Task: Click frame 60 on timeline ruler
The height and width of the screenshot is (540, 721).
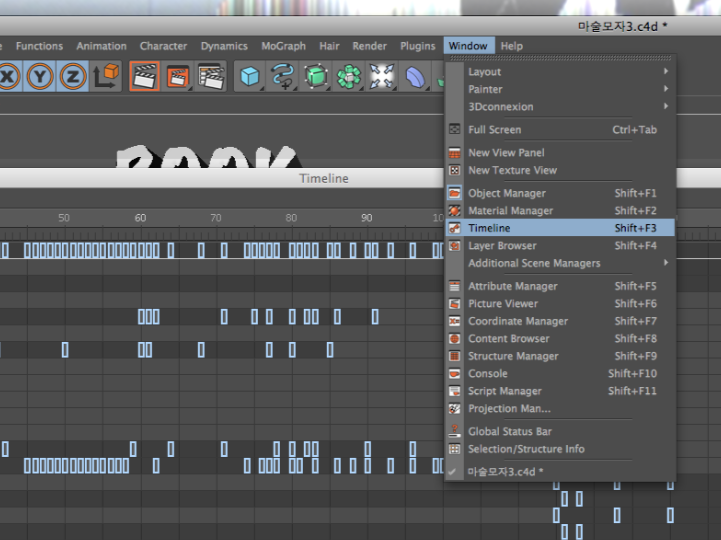Action: tap(140, 218)
